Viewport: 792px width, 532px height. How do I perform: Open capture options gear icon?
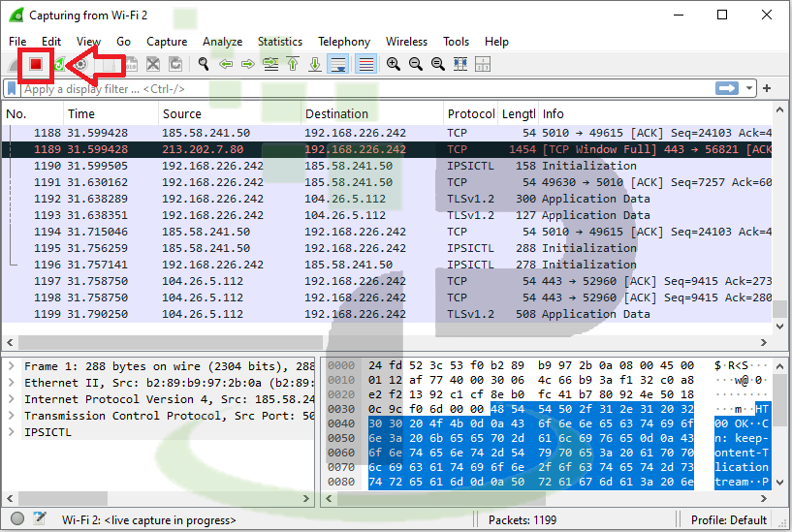click(81, 64)
